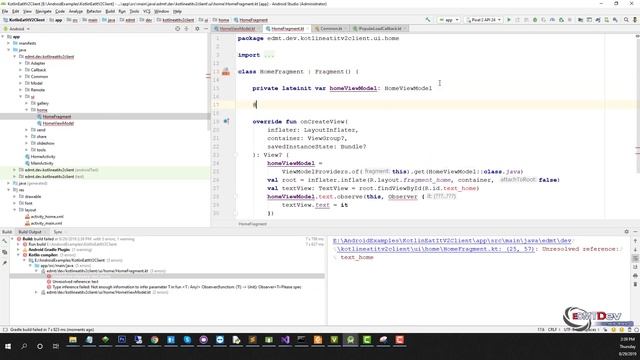Open Windows taskbar search

tap(24, 346)
